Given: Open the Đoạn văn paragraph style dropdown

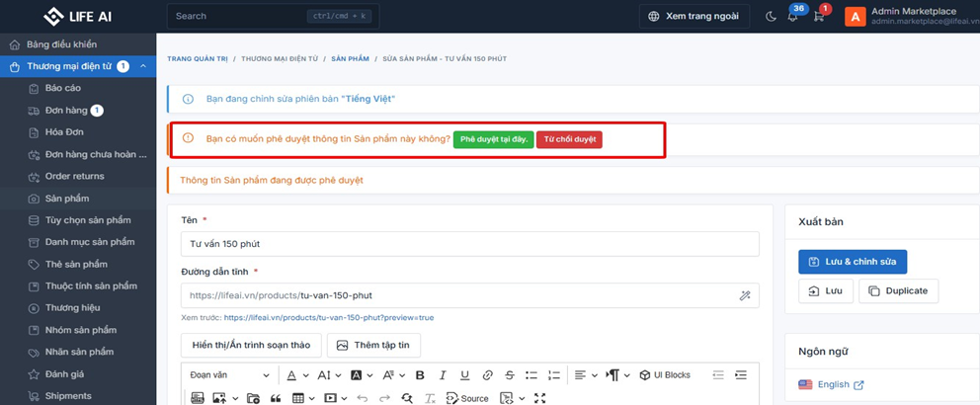Looking at the screenshot, I should (229, 375).
